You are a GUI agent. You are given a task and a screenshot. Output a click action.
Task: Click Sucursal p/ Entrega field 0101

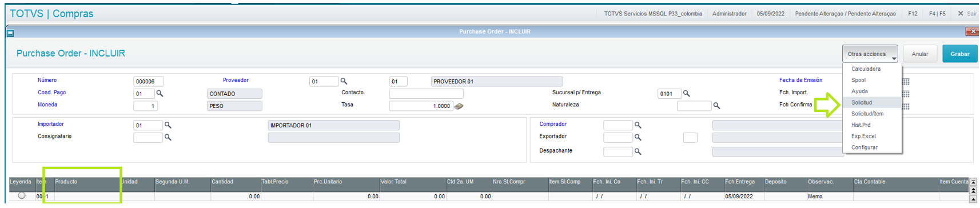point(670,94)
